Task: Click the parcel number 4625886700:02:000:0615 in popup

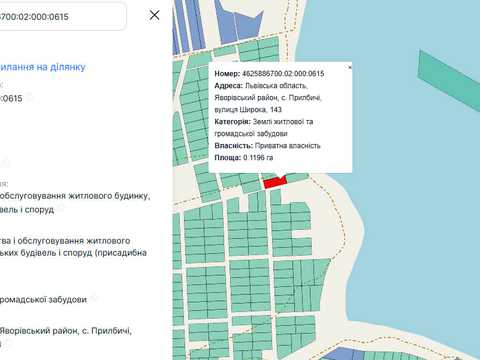Action: point(283,74)
